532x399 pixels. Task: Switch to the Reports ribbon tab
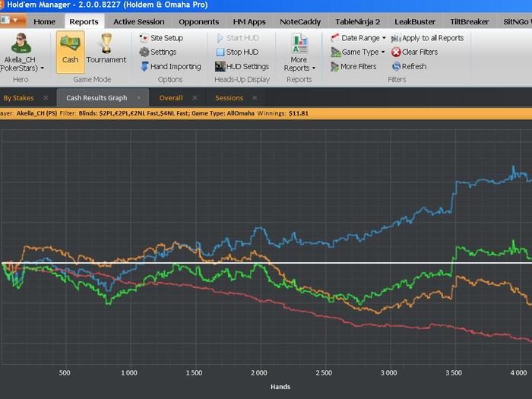coord(84,22)
